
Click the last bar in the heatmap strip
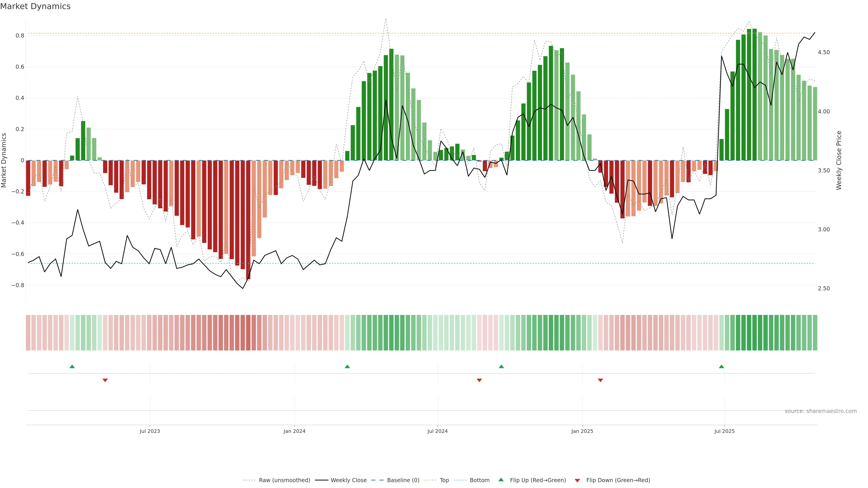point(815,333)
